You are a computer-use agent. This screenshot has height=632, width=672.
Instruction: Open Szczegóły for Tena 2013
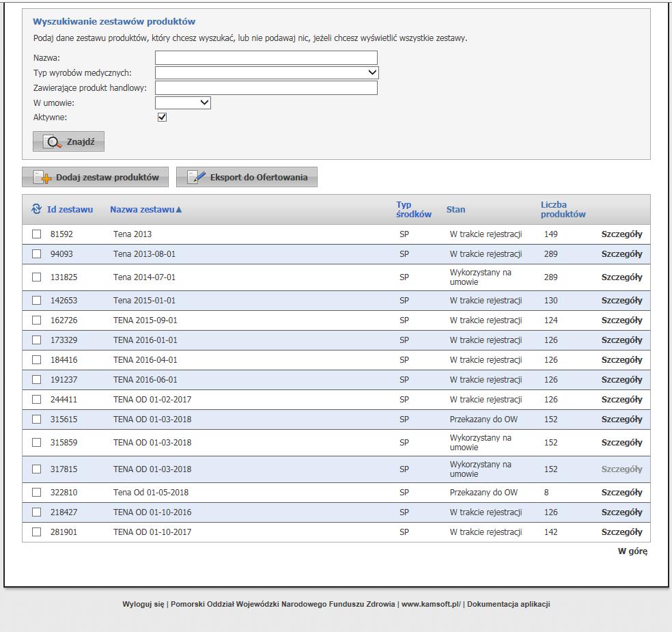pos(621,234)
